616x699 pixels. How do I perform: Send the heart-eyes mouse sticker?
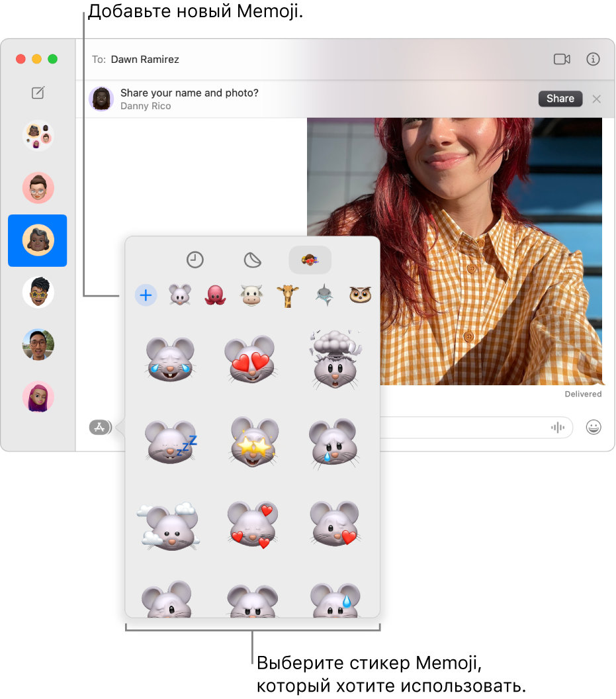click(x=252, y=359)
